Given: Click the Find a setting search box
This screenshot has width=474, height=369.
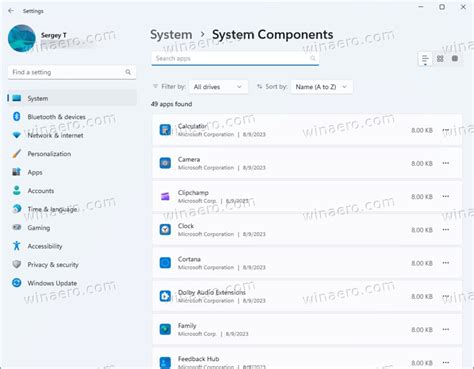Looking at the screenshot, I should (x=72, y=72).
